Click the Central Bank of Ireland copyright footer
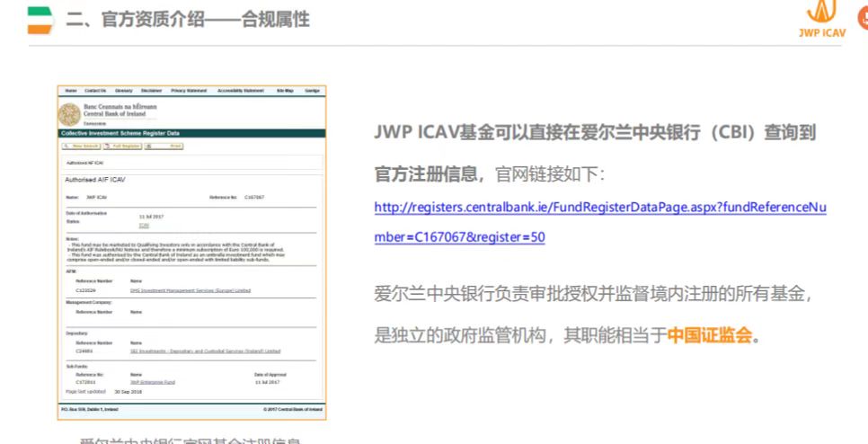The height and width of the screenshot is (444, 868). [x=293, y=410]
